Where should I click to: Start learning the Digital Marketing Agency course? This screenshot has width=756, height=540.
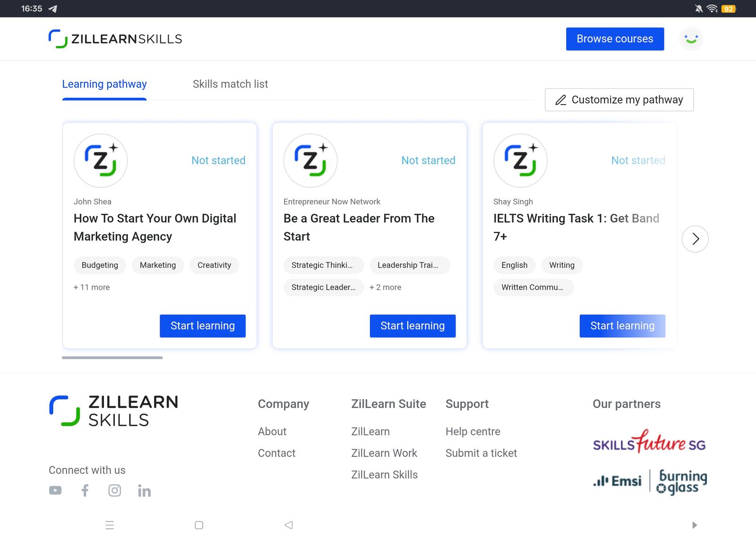(x=202, y=326)
